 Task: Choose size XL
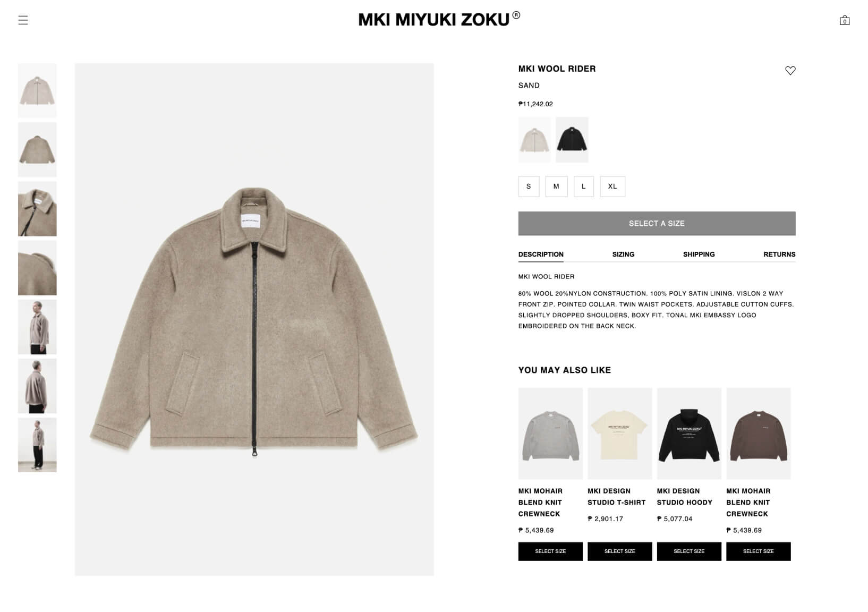coord(612,186)
